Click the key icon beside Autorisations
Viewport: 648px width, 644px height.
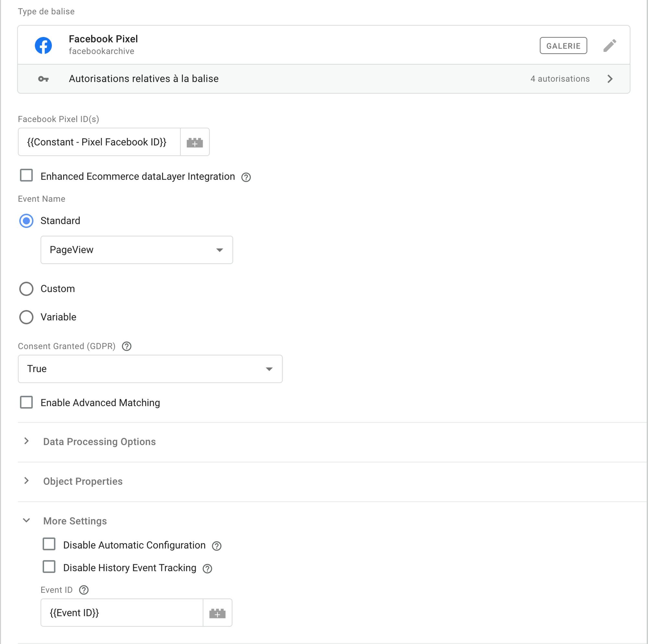[x=43, y=79]
